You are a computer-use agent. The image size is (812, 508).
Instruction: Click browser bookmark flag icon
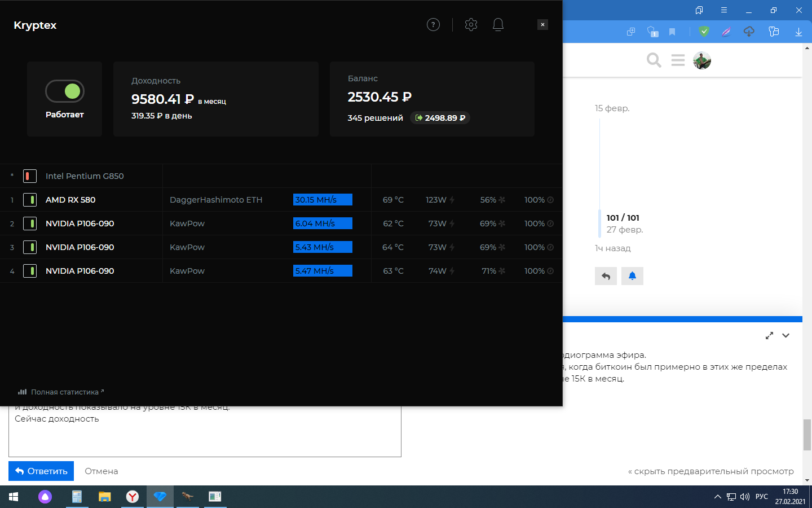[672, 32]
